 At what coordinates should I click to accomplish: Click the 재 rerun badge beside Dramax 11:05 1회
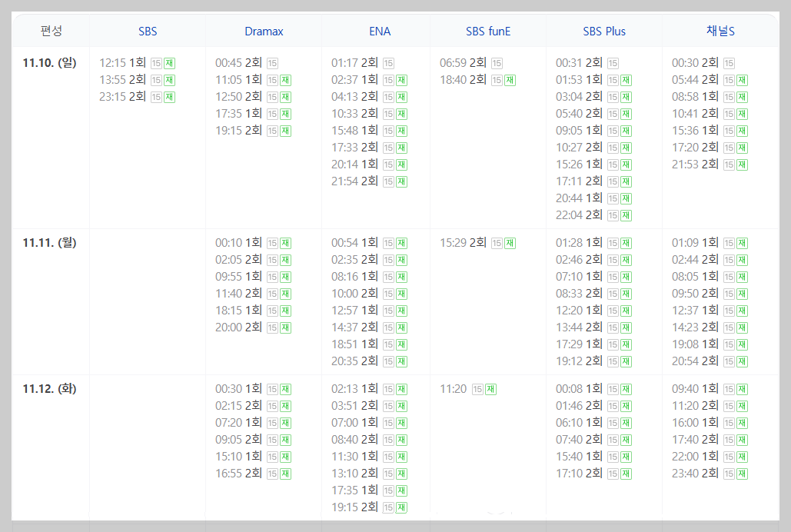point(285,80)
